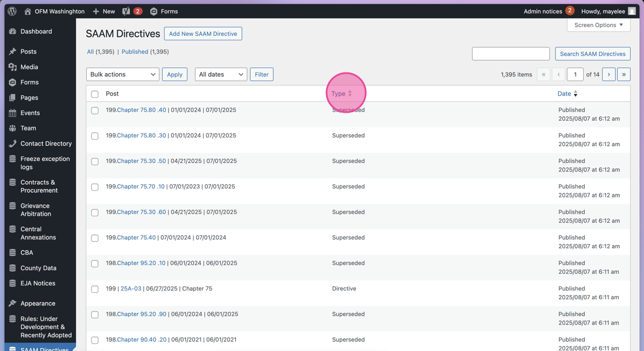Open the WordPress logo menu
This screenshot has width=644, height=351.
click(12, 11)
